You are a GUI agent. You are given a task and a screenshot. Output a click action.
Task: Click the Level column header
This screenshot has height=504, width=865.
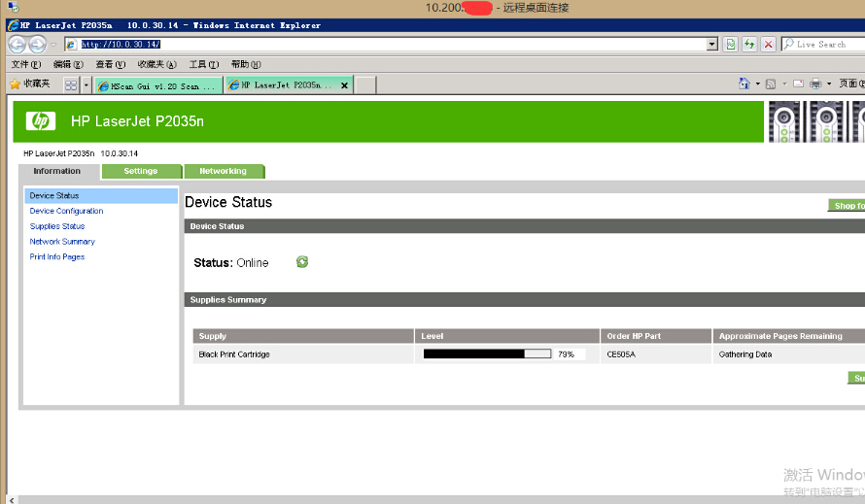coord(507,336)
